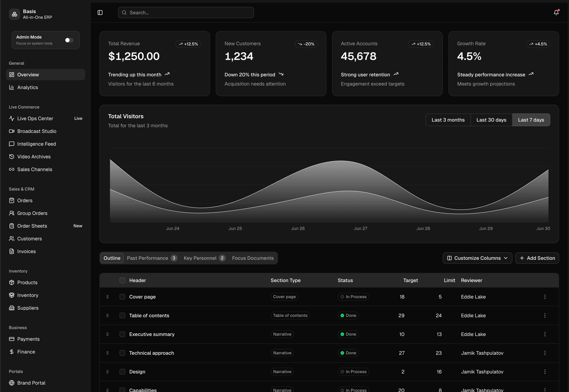This screenshot has width=569, height=392.
Task: Grab the drag handle of Executive summary row
Action: point(107,334)
